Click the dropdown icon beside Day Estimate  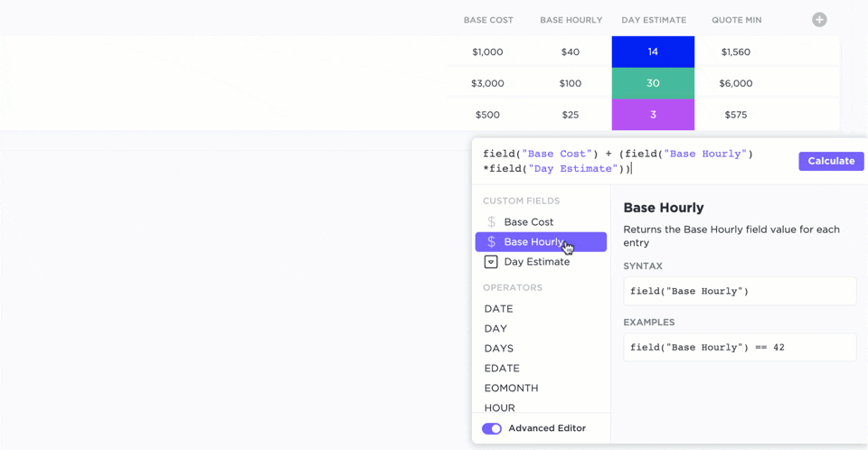(x=491, y=262)
